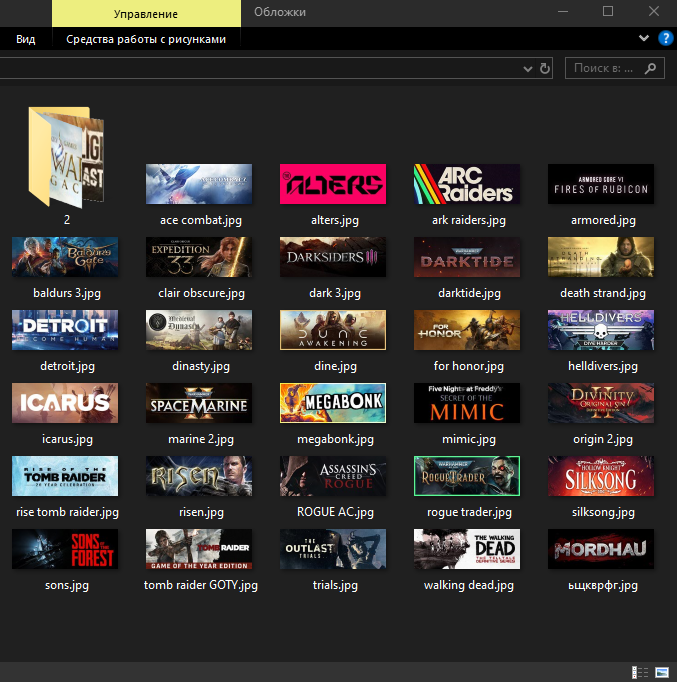Viewport: 677px width, 682px height.
Task: Select megabonk.jpg thumbnail
Action: [333, 403]
